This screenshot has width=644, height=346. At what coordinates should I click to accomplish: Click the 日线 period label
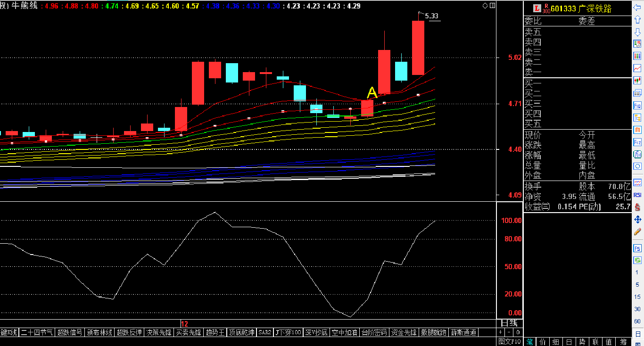[509, 323]
